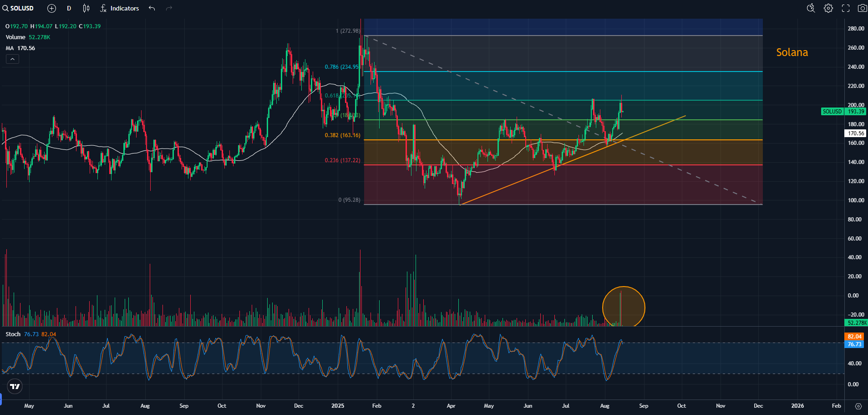The height and width of the screenshot is (415, 868).
Task: Click the Nov label left of Dec 2024
Action: pyautogui.click(x=261, y=406)
